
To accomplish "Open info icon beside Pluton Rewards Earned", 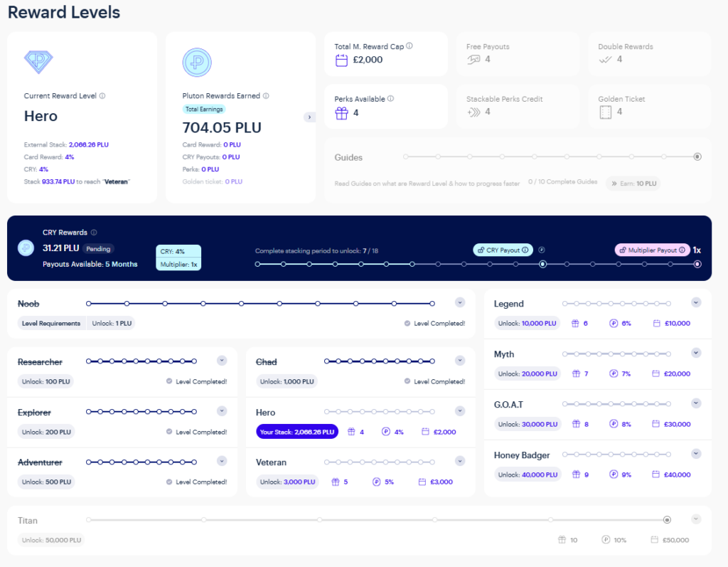I will coord(266,96).
